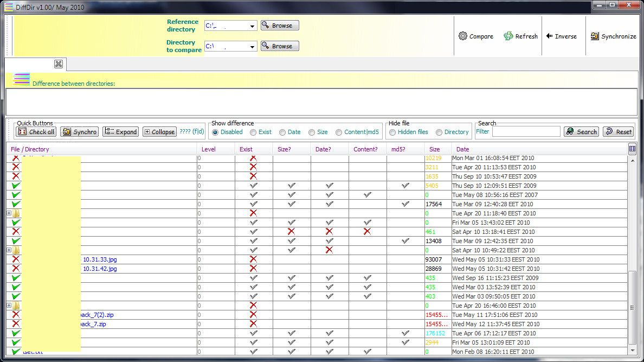Click the Check all quick button
This screenshot has height=362, width=644.
pyautogui.click(x=36, y=132)
